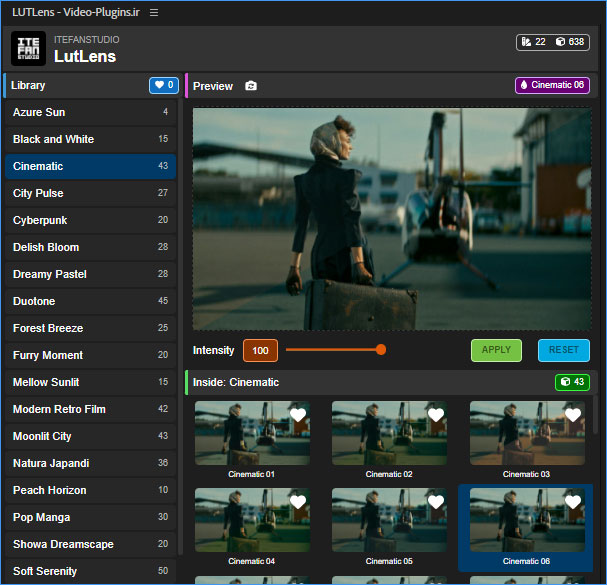Click the LutLens title text

coord(85,57)
